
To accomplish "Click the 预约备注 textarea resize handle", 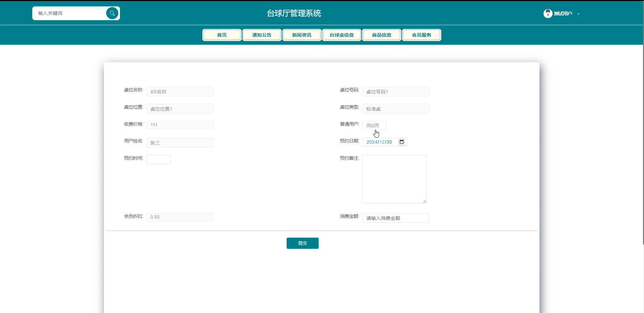I will pyautogui.click(x=425, y=201).
